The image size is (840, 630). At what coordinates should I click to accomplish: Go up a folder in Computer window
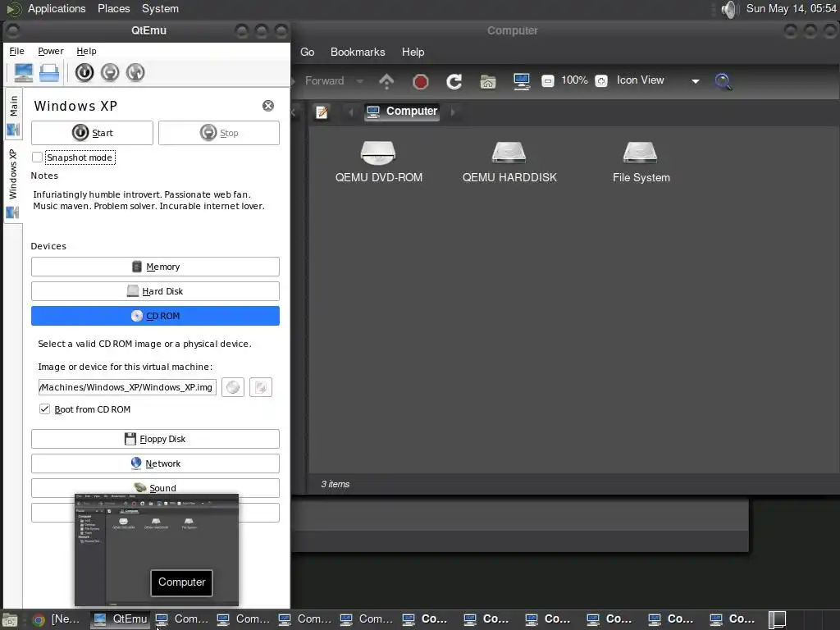coord(386,81)
